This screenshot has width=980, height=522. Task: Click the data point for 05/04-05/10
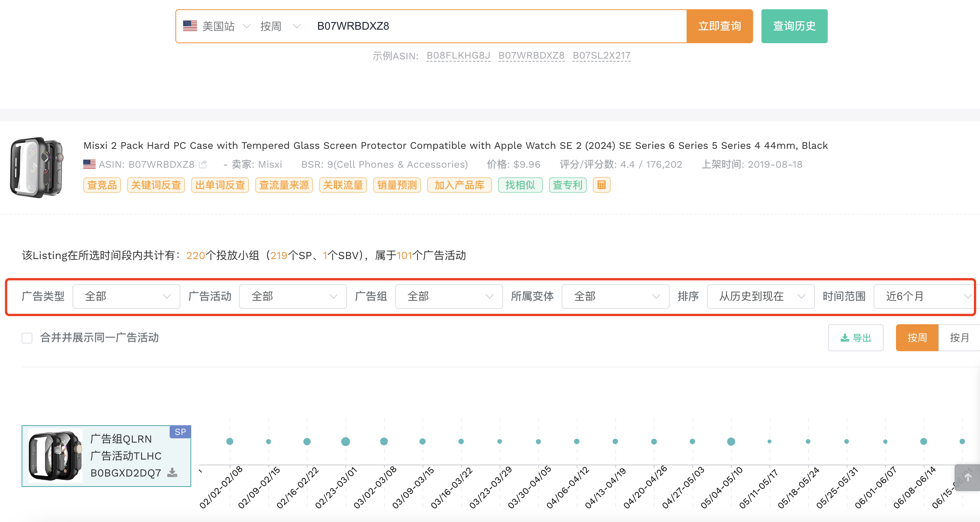[x=731, y=441]
